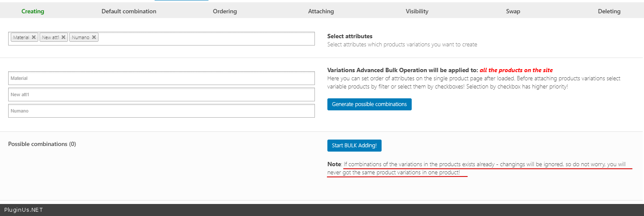Click the Material tag label

tap(21, 37)
